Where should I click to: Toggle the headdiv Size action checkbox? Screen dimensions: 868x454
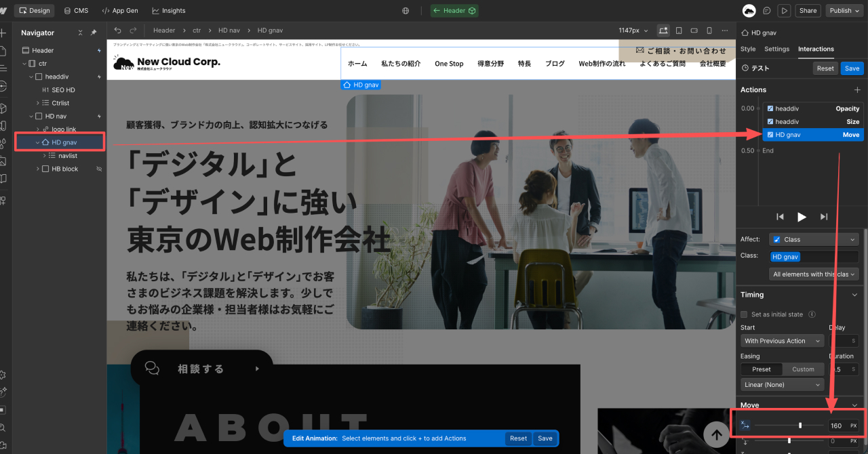pyautogui.click(x=770, y=121)
